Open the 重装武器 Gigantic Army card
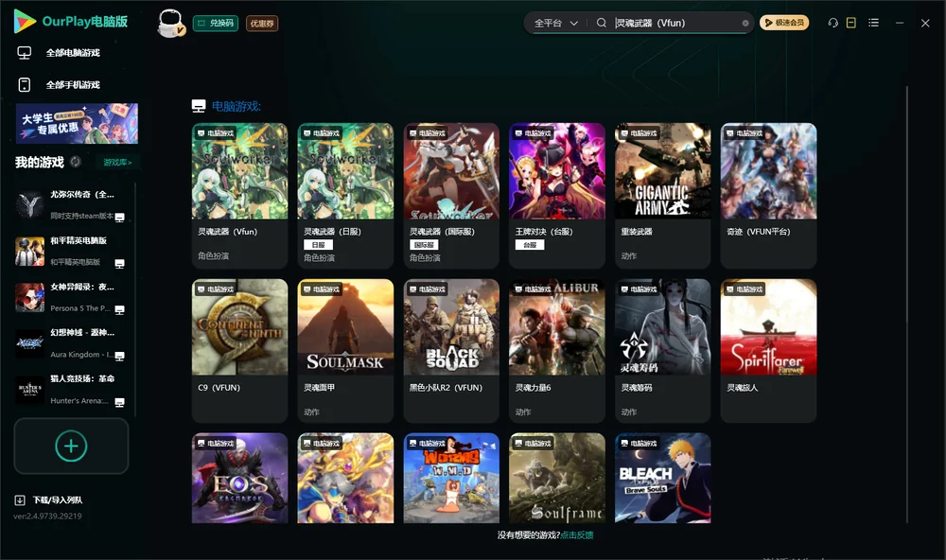 (x=662, y=196)
